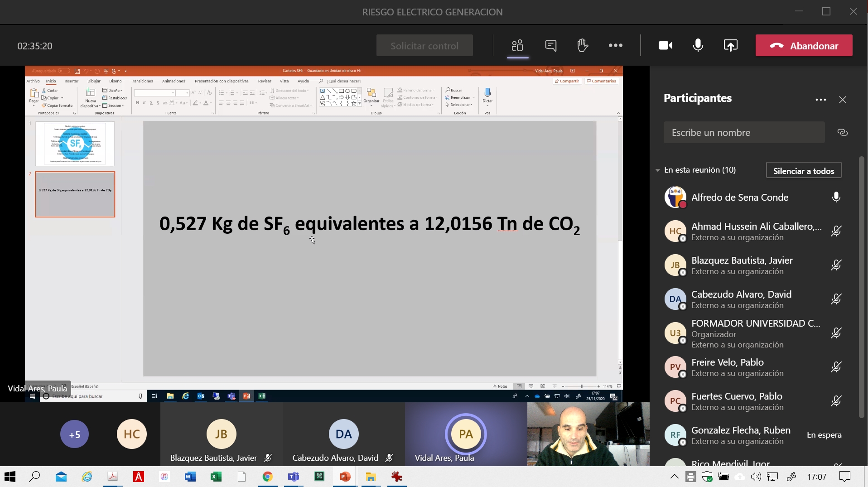Open the Windows notification center
The width and height of the screenshot is (868, 487).
(844, 477)
